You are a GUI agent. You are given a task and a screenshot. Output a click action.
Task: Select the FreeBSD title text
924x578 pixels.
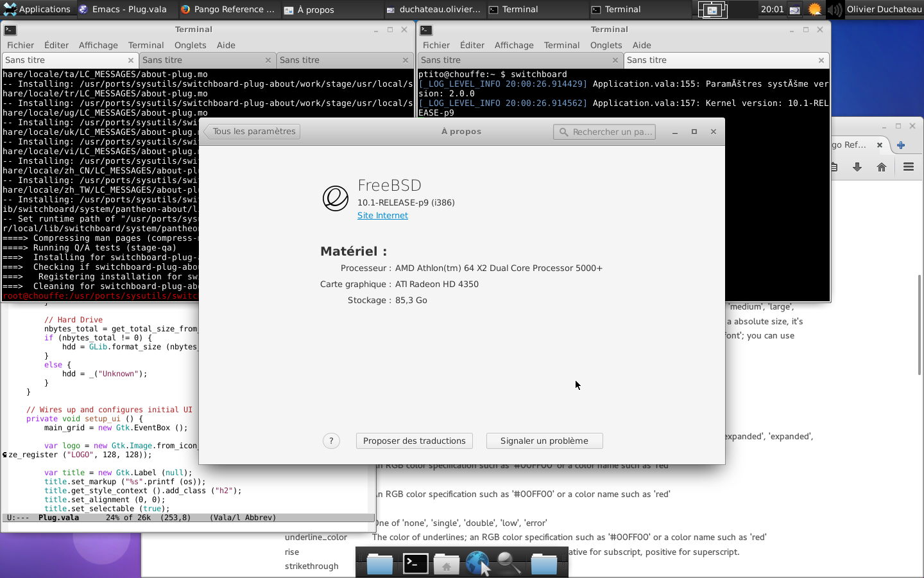click(389, 186)
